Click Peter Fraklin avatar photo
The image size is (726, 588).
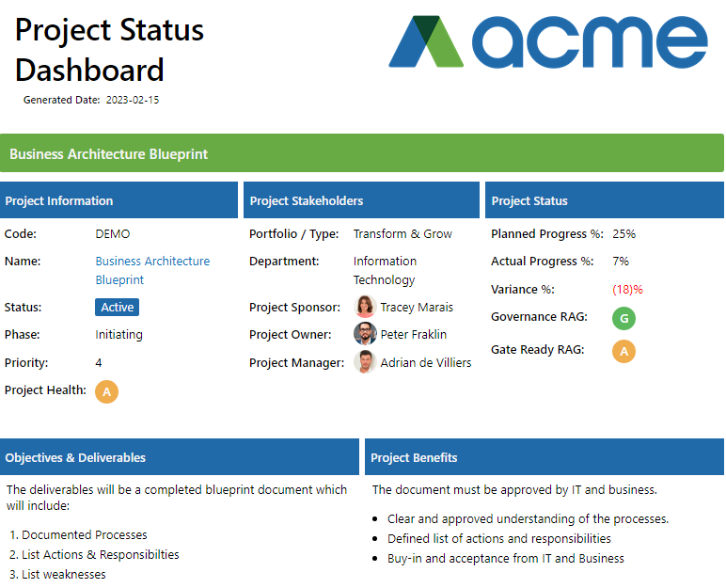pyautogui.click(x=365, y=334)
